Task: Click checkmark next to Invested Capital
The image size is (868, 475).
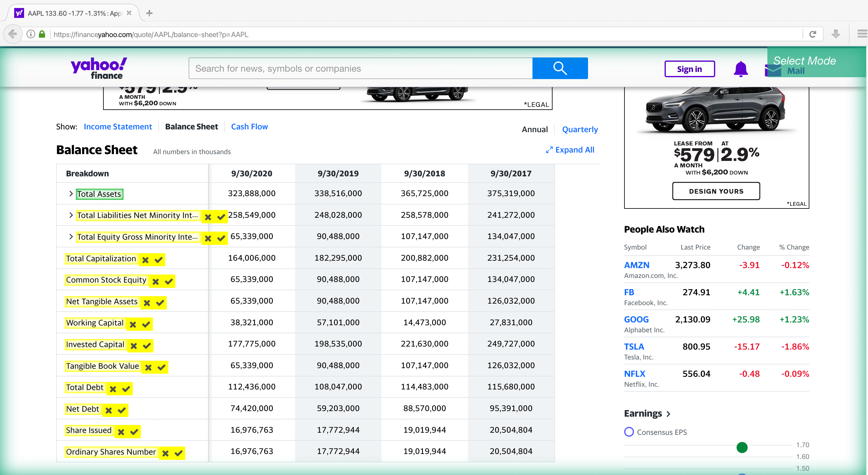Action: pyautogui.click(x=147, y=346)
